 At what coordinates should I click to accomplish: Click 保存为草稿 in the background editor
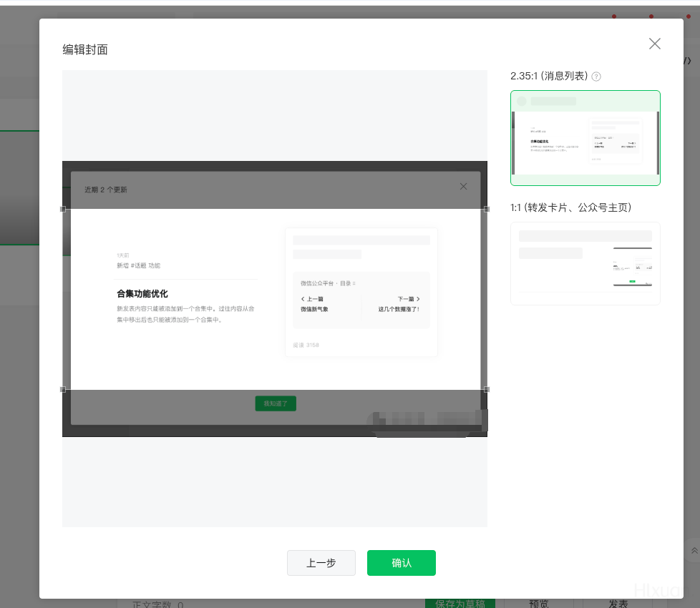click(460, 604)
